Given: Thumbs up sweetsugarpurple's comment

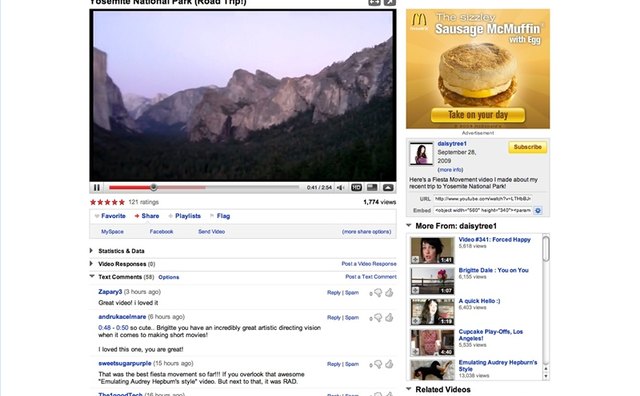Looking at the screenshot, I should pyautogui.click(x=389, y=364).
